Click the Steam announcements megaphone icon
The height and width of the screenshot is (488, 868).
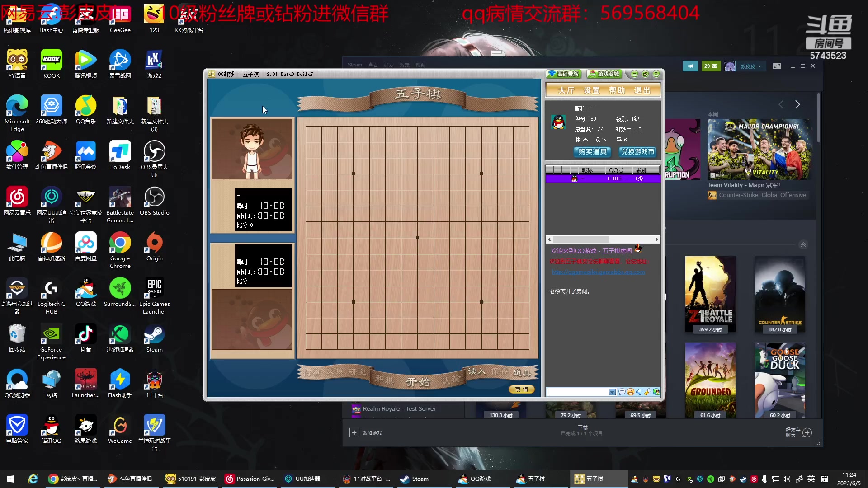pos(690,66)
